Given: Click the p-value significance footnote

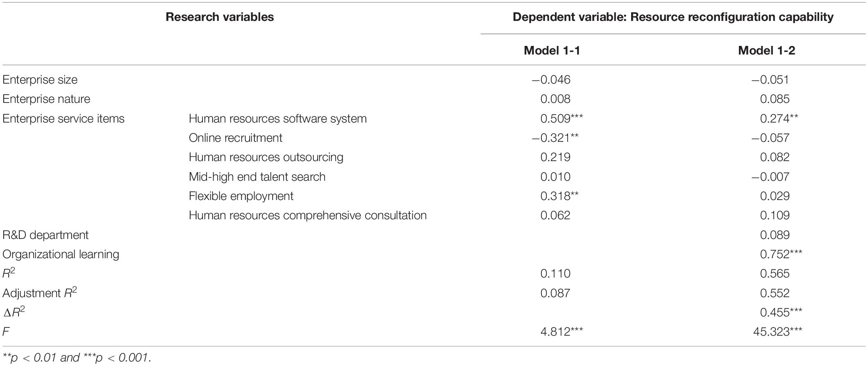Looking at the screenshot, I should click(x=77, y=358).
